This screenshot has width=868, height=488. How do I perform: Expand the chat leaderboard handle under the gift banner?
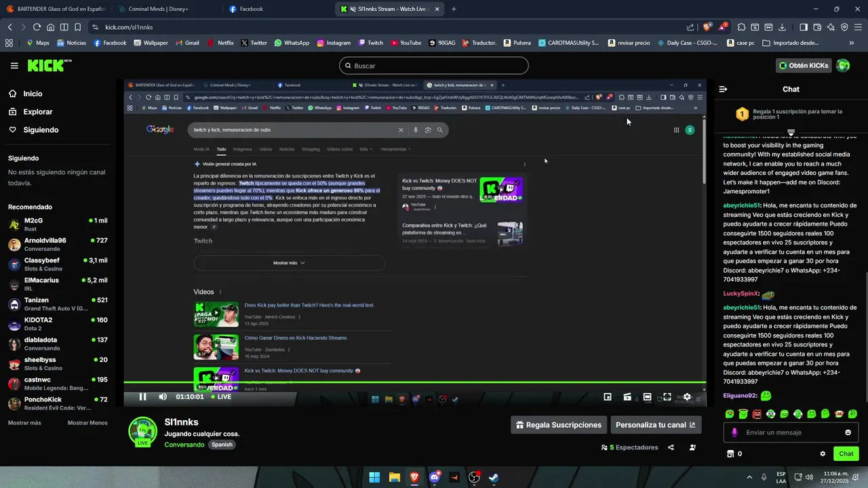[791, 131]
